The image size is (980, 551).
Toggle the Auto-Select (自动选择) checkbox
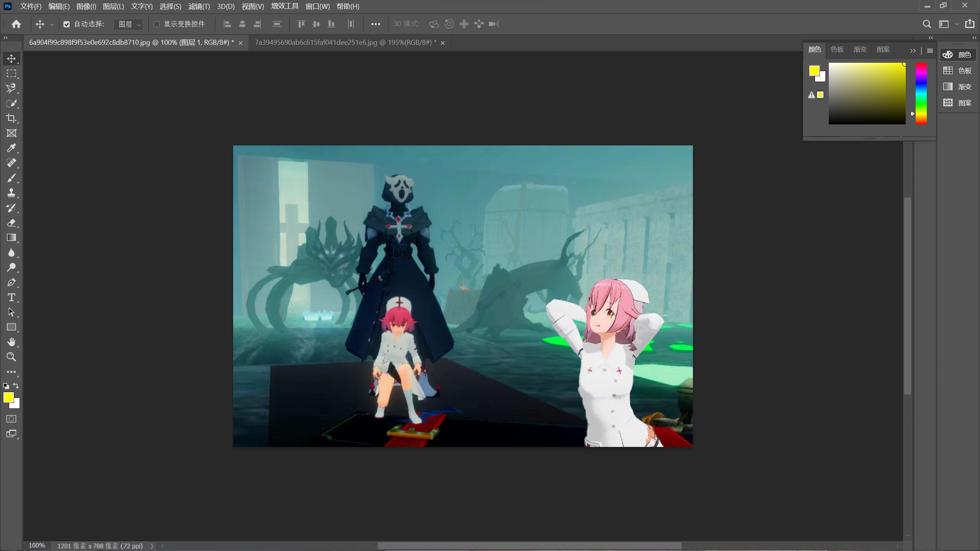point(67,24)
